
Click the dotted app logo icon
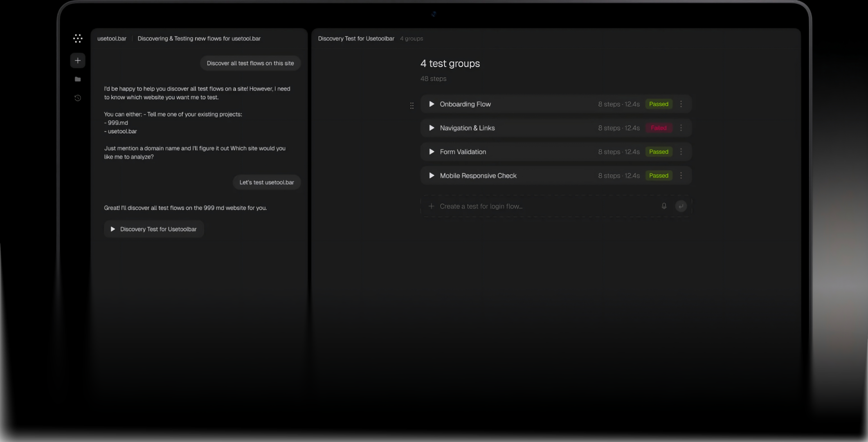click(x=78, y=38)
